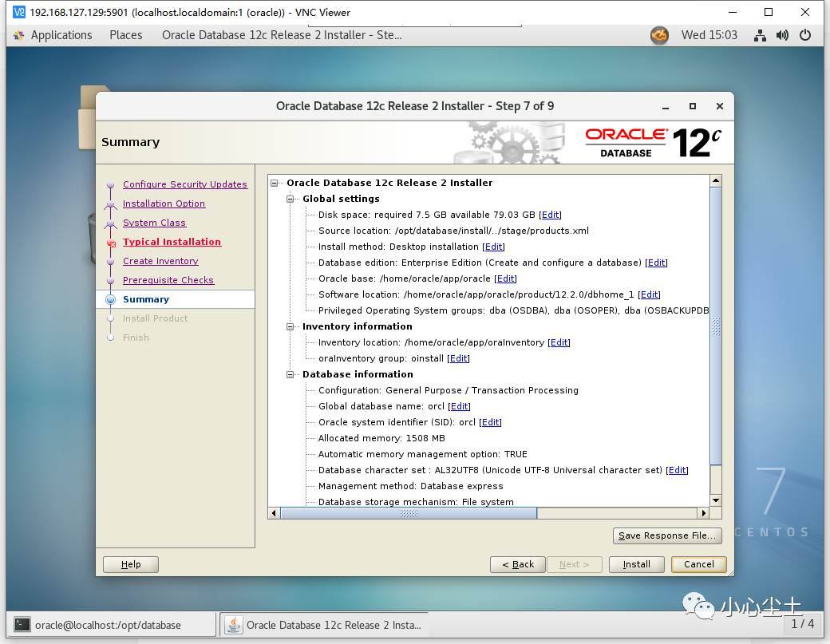Edit the Inventory location
The height and width of the screenshot is (644, 830).
[x=559, y=342]
